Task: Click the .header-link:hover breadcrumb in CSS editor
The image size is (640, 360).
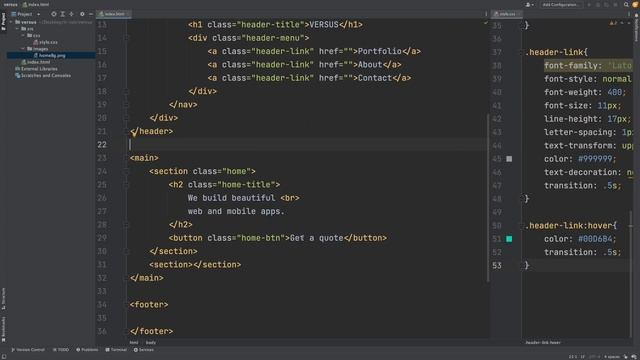Action: point(543,342)
